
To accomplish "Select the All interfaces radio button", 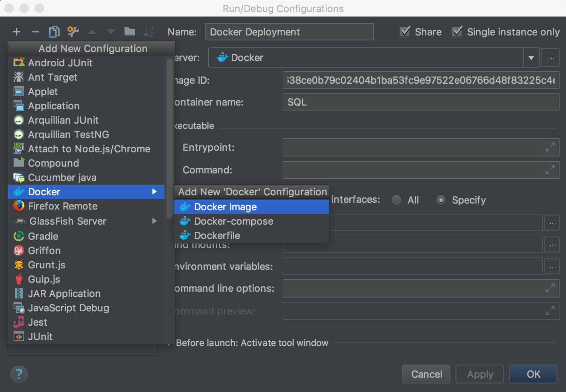I will point(396,200).
